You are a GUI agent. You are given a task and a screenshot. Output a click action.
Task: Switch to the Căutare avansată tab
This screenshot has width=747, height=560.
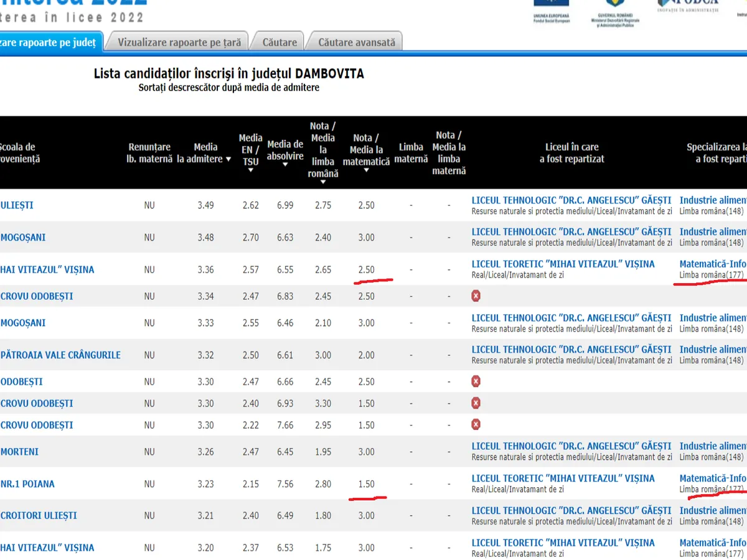(356, 42)
